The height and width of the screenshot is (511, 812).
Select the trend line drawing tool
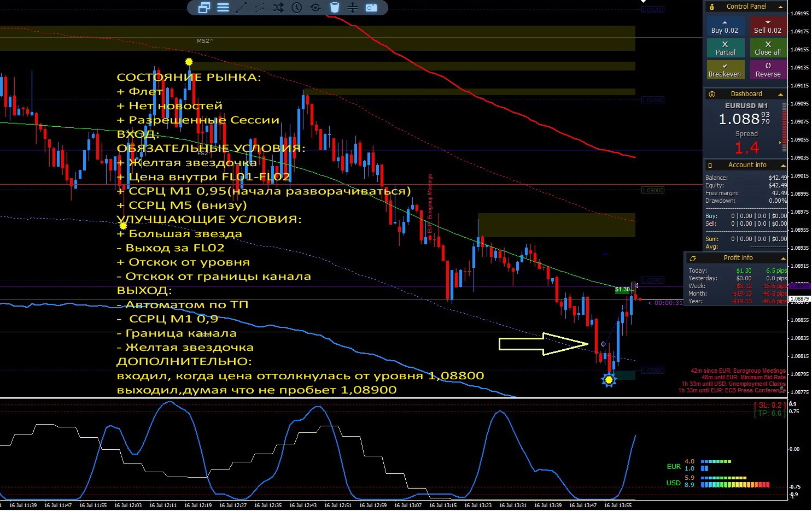point(241,8)
